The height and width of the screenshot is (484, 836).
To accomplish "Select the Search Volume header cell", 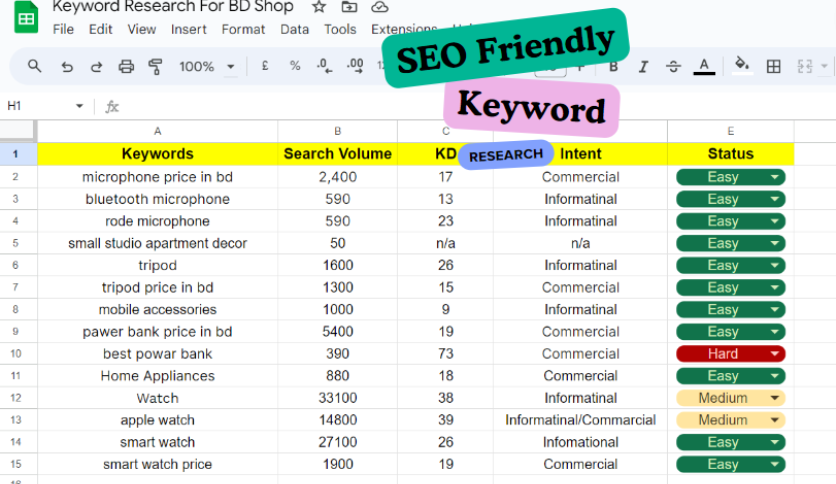I will (337, 154).
